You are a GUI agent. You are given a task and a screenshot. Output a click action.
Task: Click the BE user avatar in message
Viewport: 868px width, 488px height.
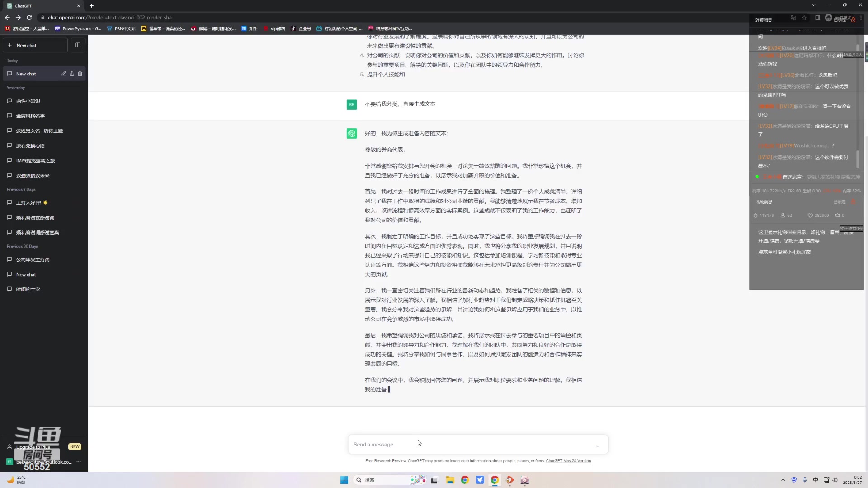[352, 105]
